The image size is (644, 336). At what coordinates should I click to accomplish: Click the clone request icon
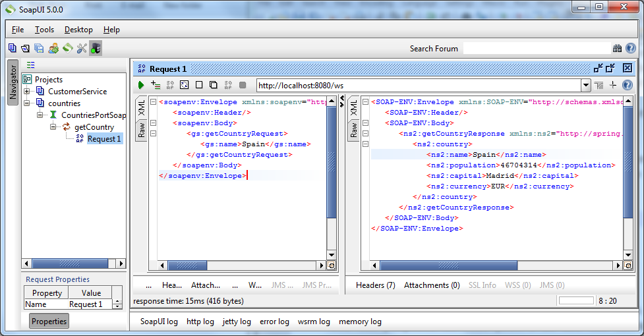pos(214,85)
